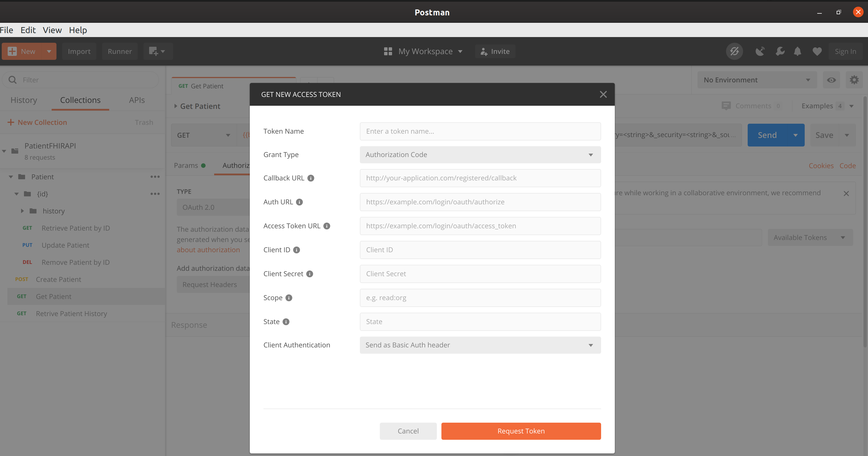Screen dimensions: 868x456
Task: Switch to the Collections tab
Action: click(80, 100)
